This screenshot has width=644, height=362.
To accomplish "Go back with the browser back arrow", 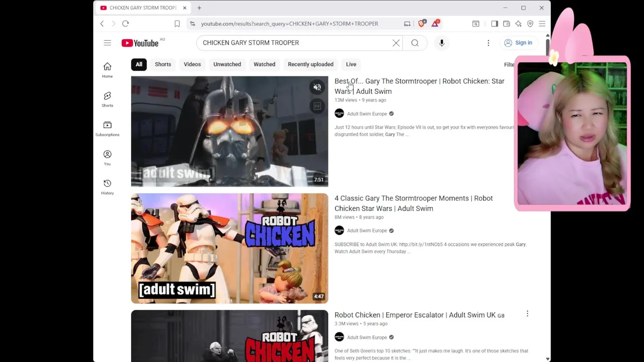I will tap(102, 24).
